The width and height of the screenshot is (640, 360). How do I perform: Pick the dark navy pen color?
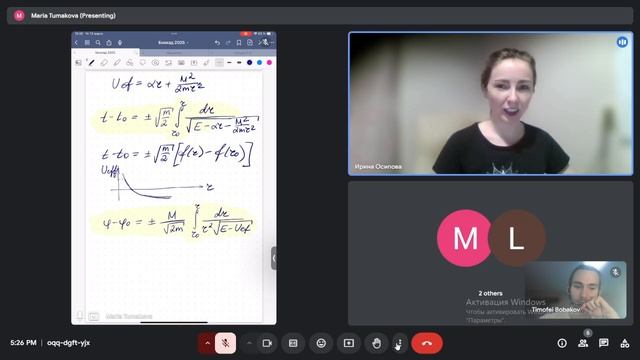pos(249,62)
